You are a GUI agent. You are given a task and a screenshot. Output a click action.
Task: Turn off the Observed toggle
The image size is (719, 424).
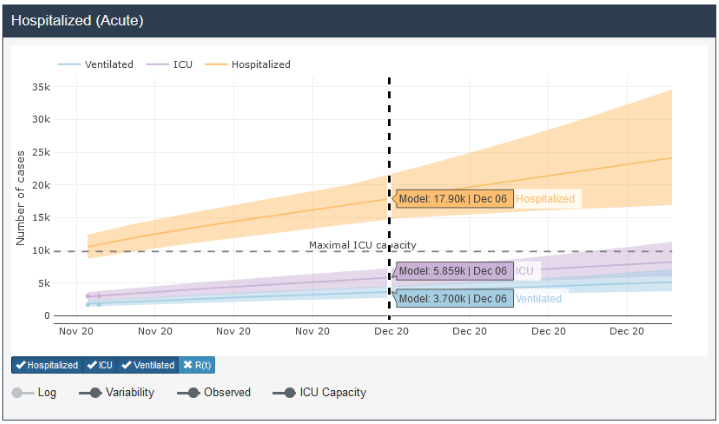pos(188,393)
